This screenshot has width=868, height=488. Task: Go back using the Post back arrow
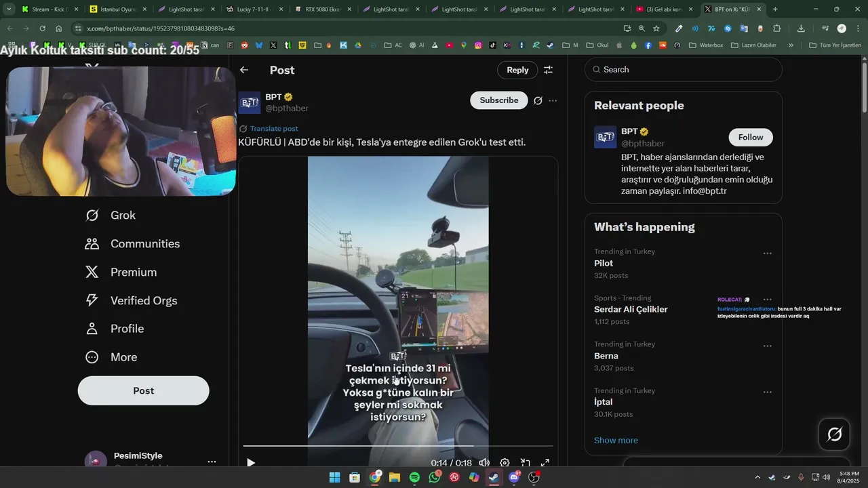[x=244, y=70]
